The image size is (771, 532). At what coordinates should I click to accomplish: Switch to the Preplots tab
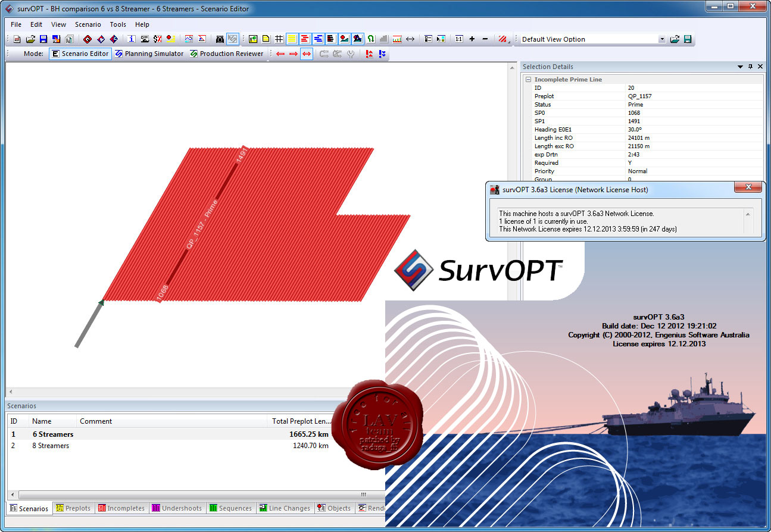[73, 508]
